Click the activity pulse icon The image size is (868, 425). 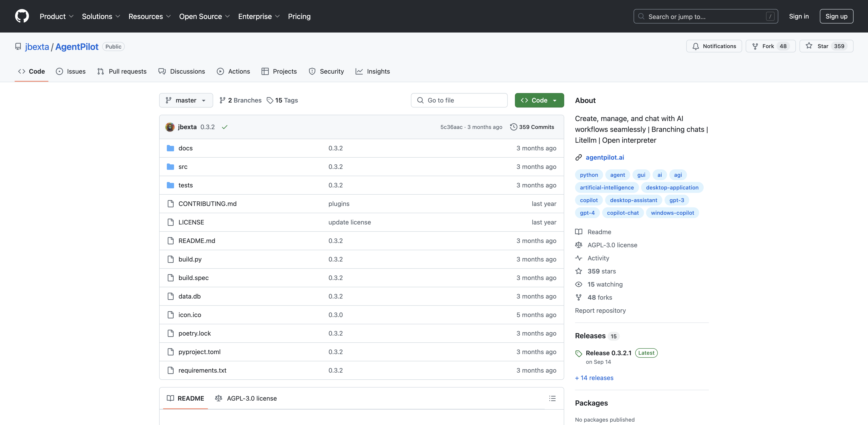(x=579, y=258)
